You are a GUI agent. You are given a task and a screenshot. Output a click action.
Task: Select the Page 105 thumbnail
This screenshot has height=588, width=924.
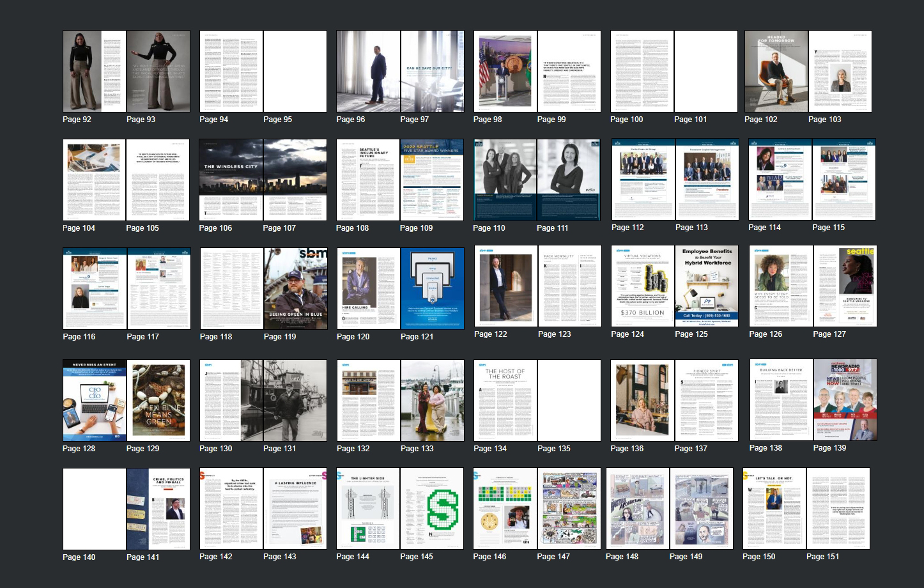pos(158,180)
